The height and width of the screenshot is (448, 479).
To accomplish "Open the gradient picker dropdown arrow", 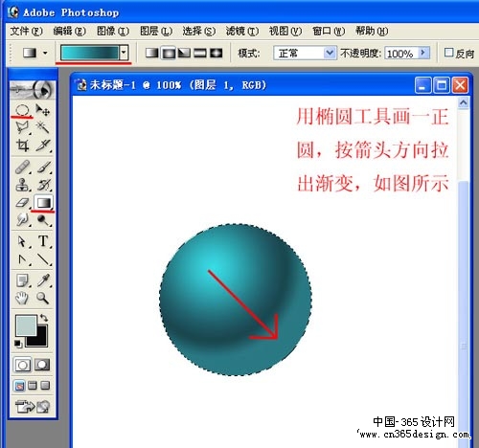I will point(124,53).
